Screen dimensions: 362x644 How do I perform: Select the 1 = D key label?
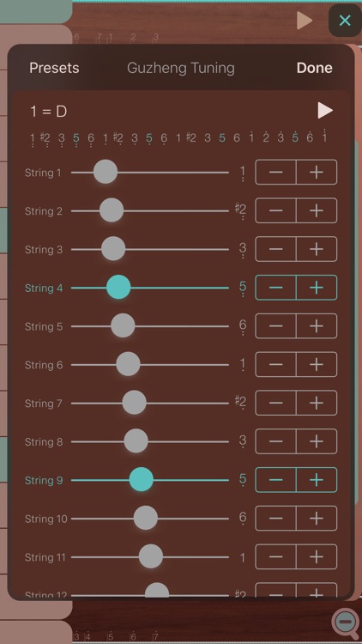48,112
